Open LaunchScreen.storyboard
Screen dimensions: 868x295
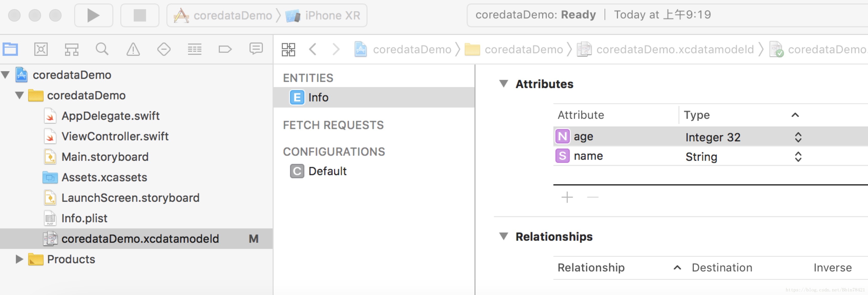(x=122, y=198)
